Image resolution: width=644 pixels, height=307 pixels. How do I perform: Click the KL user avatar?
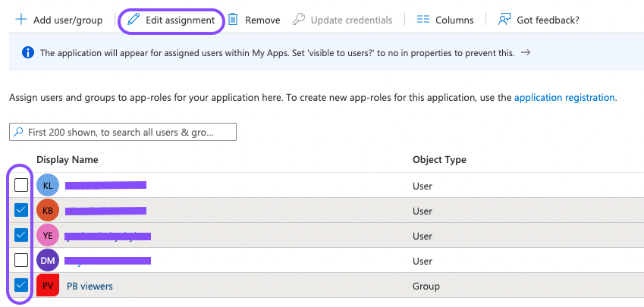(x=48, y=186)
